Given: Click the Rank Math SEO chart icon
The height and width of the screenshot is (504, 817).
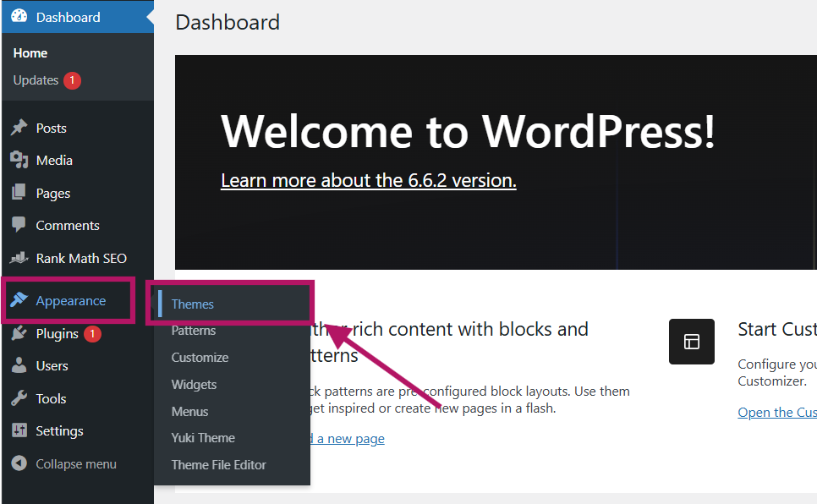Looking at the screenshot, I should pyautogui.click(x=19, y=257).
